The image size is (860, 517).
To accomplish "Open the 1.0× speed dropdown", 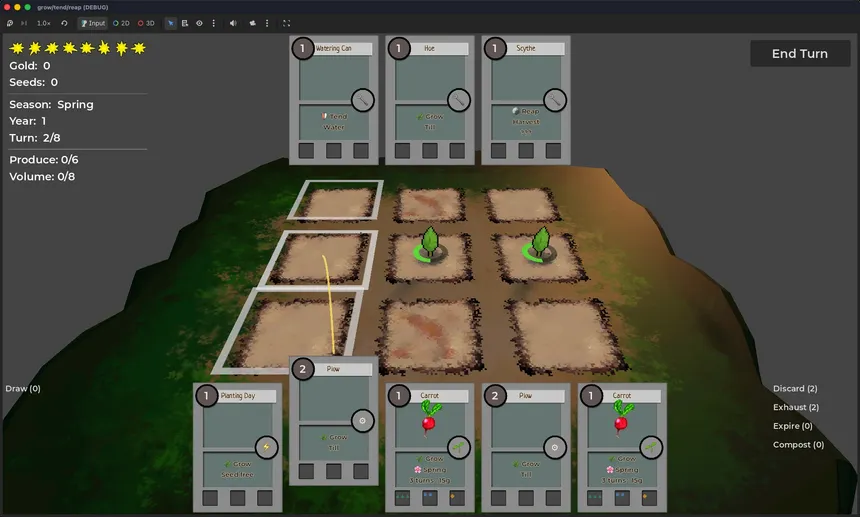I will pos(44,22).
